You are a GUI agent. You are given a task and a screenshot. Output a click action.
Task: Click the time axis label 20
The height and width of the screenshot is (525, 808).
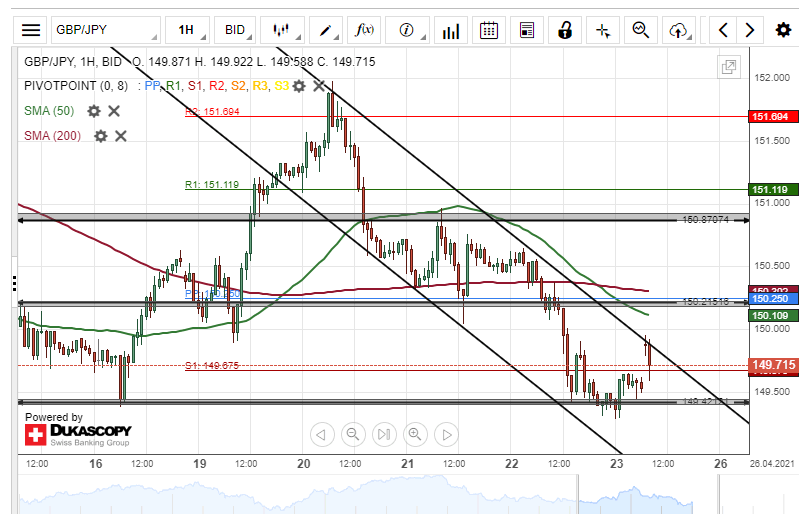[x=304, y=464]
